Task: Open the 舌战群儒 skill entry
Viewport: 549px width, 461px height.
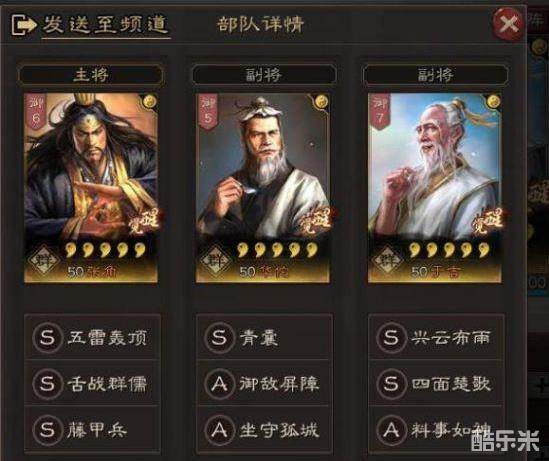Action: pyautogui.click(x=92, y=383)
